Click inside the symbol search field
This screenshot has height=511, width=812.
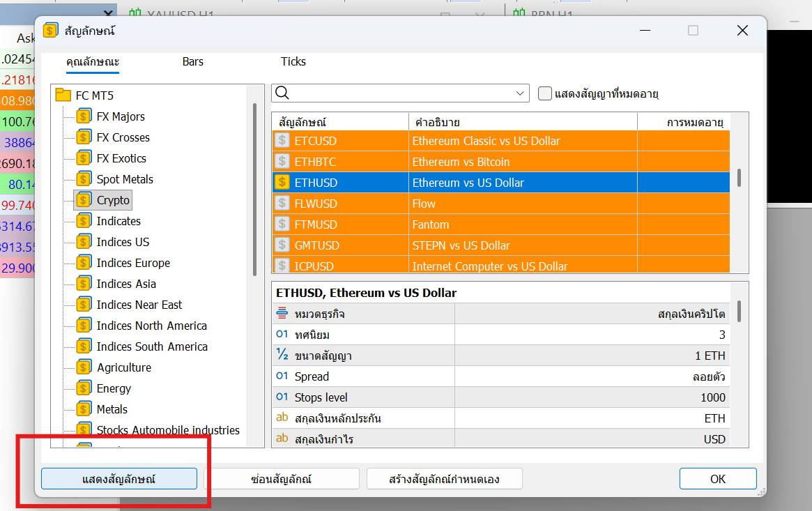point(401,93)
